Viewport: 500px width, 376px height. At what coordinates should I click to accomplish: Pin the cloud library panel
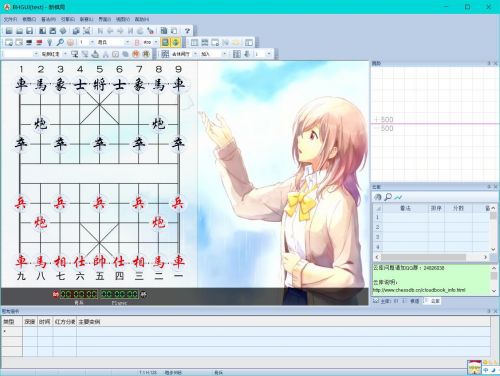click(489, 187)
